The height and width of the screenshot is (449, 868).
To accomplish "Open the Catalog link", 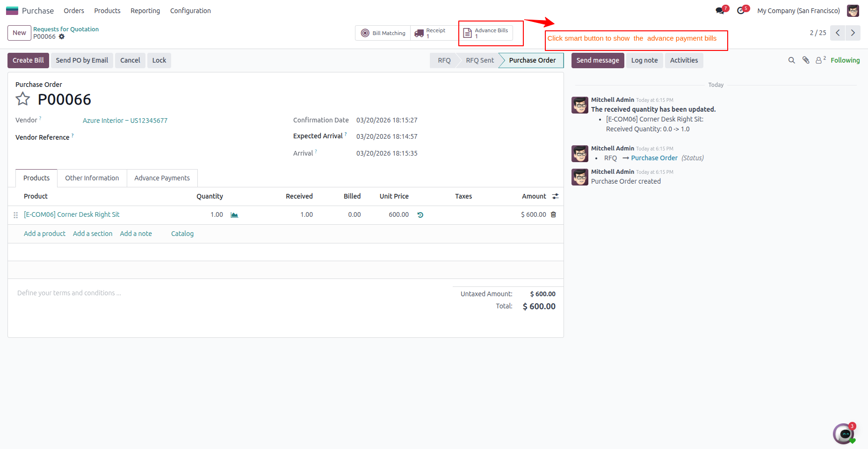I will (182, 234).
